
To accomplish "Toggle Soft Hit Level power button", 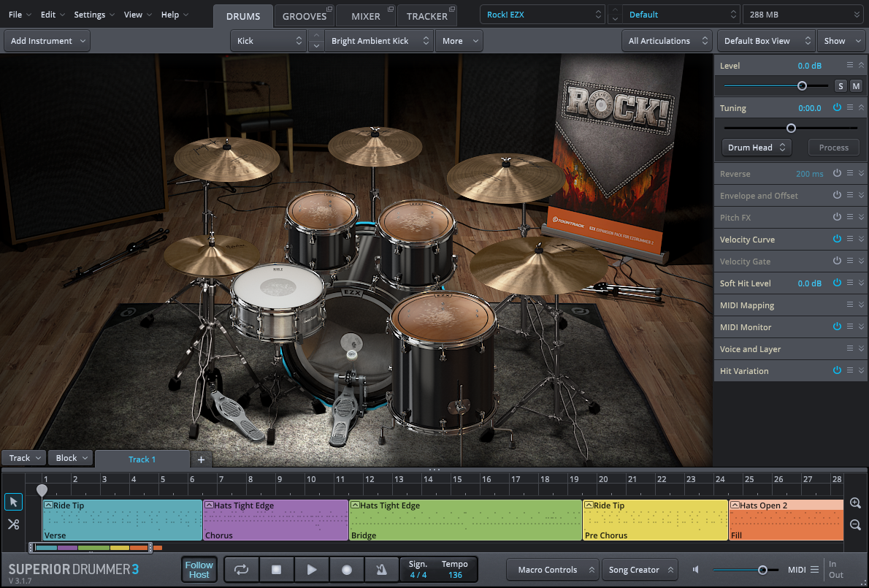I will click(837, 283).
